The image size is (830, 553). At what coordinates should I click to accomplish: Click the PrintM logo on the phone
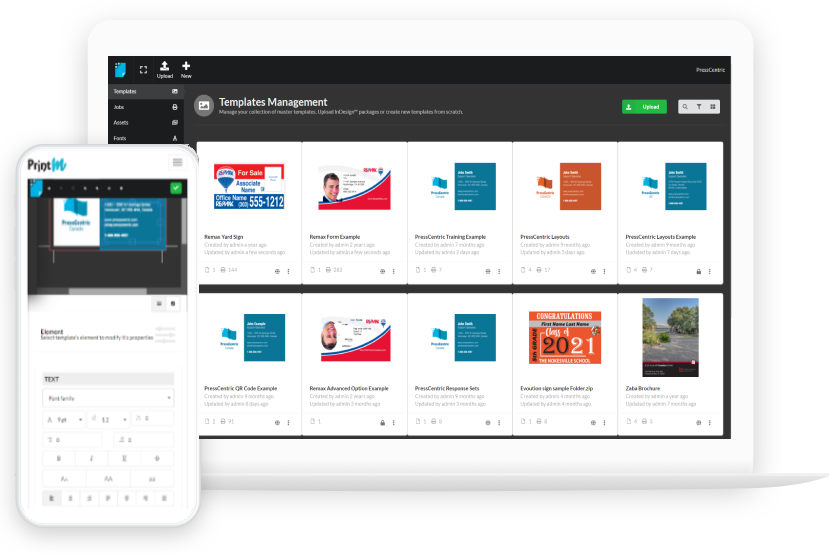[47, 165]
